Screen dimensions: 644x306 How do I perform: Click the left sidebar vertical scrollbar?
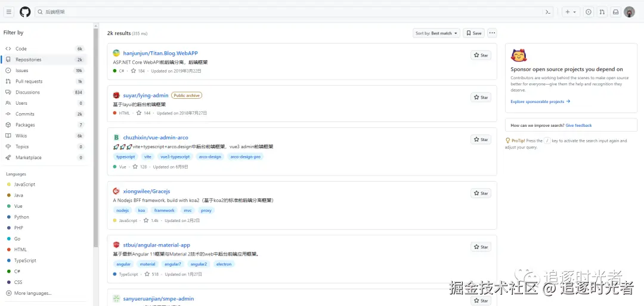click(x=96, y=138)
